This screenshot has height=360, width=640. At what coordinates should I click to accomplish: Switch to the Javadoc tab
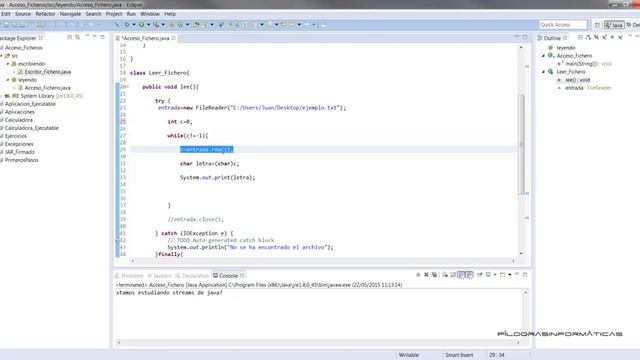pyautogui.click(x=160, y=276)
